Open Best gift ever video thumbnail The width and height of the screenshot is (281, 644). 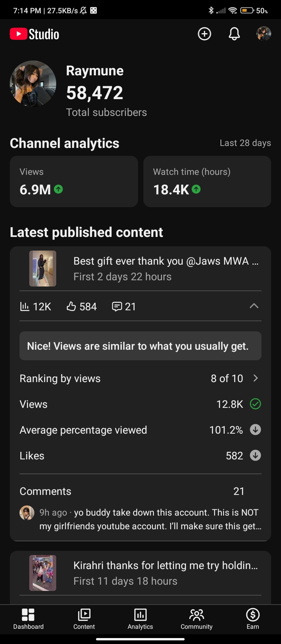coord(43,269)
